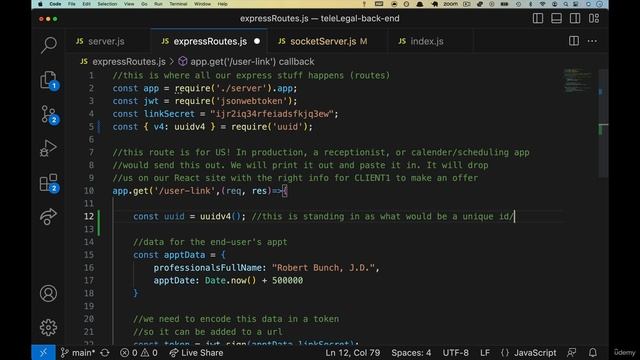Split the editor to the right

click(574, 41)
